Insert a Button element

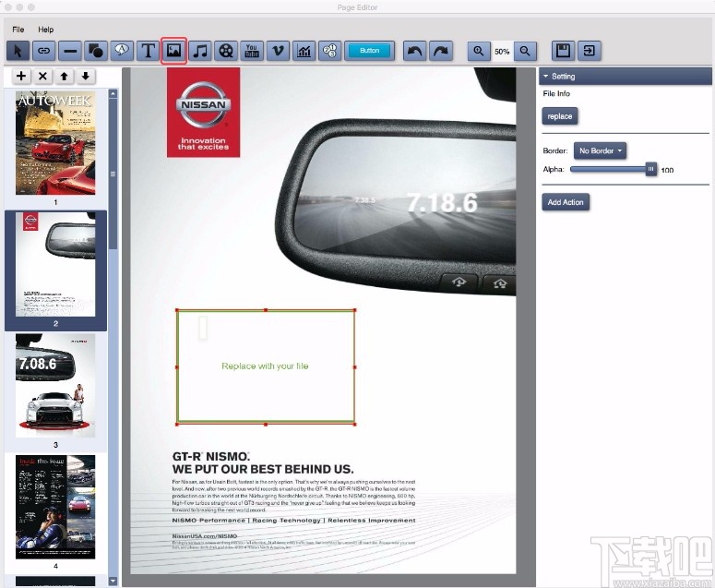tap(369, 51)
